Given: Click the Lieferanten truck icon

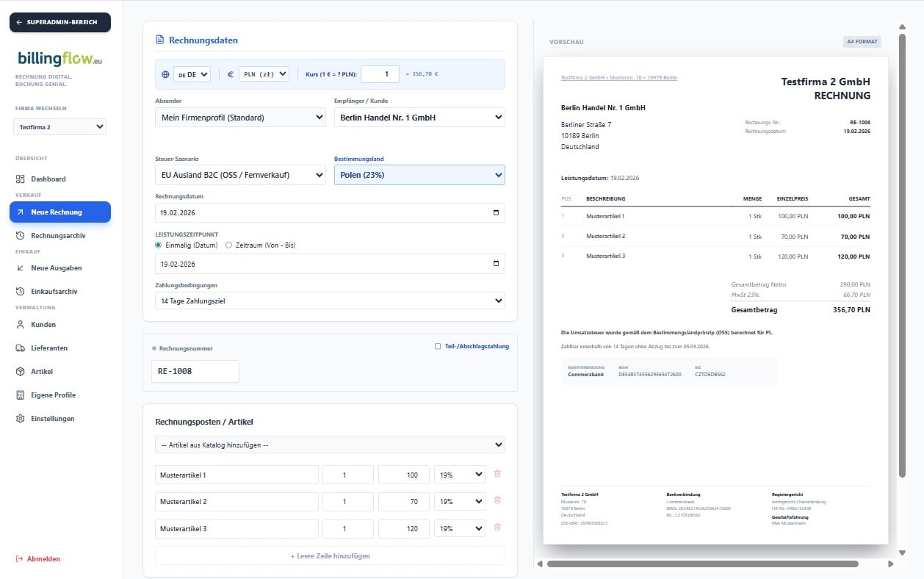Looking at the screenshot, I should click(21, 348).
